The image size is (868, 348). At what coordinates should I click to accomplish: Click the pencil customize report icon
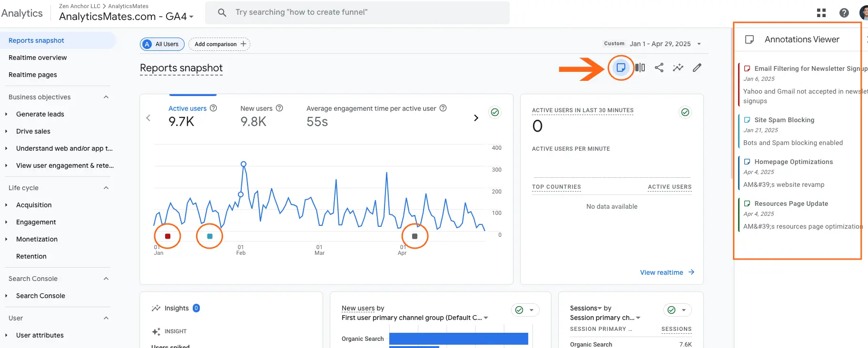[697, 68]
